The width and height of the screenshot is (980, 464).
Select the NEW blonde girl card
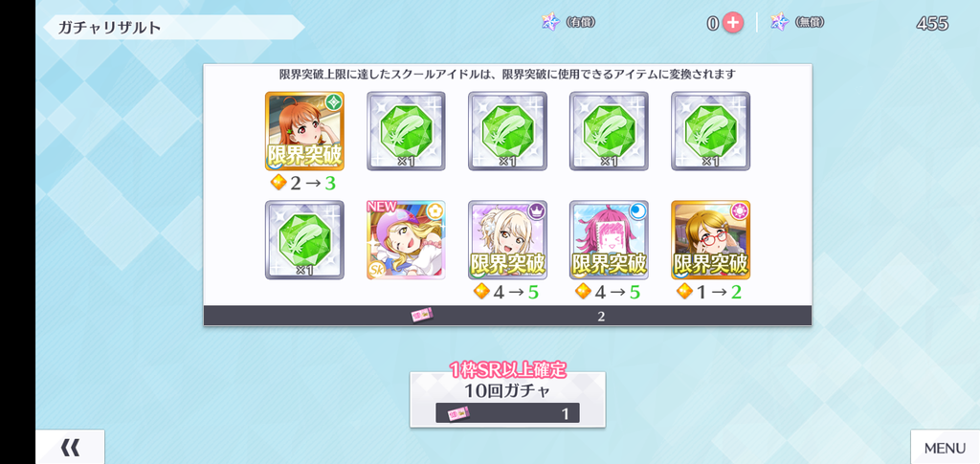406,240
